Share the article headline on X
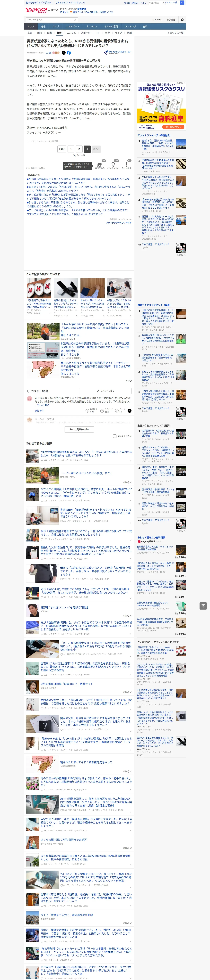Image resolution: width=210 pixels, height=980 pixels. pyautogui.click(x=64, y=53)
